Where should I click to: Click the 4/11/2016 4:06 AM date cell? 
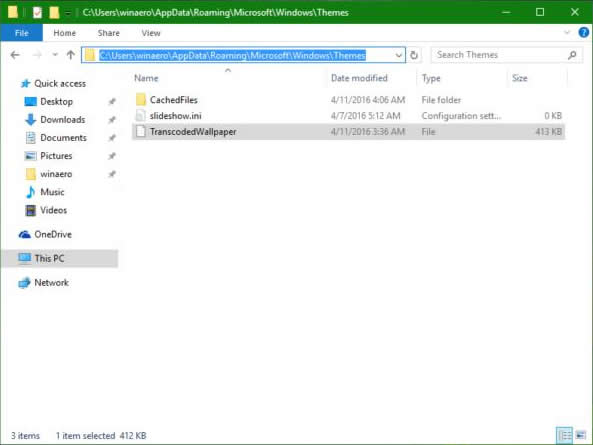pos(368,100)
